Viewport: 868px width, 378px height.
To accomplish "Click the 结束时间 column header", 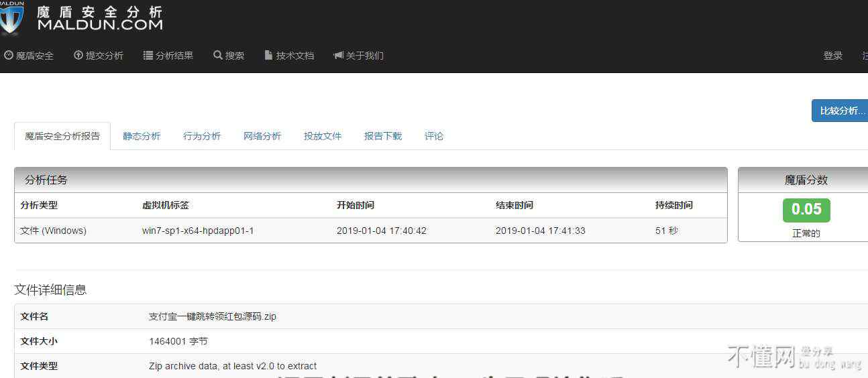I will click(514, 205).
